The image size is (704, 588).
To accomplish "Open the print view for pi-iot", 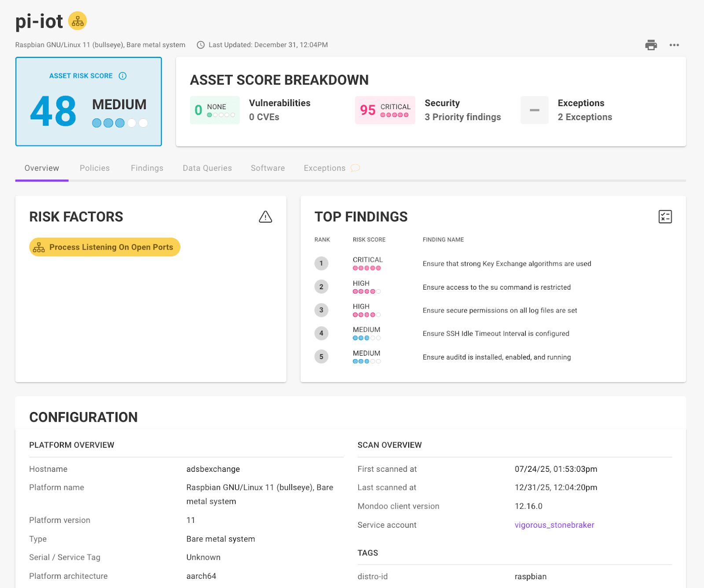I will tap(651, 45).
